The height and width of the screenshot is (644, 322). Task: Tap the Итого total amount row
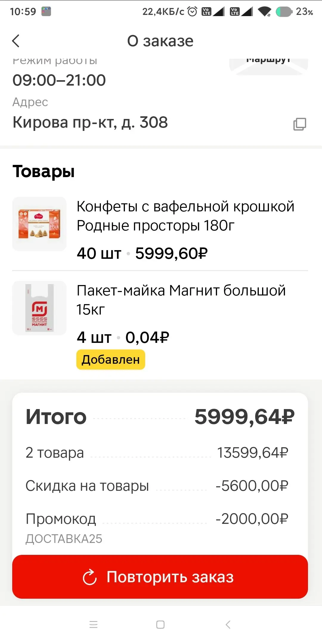click(x=160, y=417)
